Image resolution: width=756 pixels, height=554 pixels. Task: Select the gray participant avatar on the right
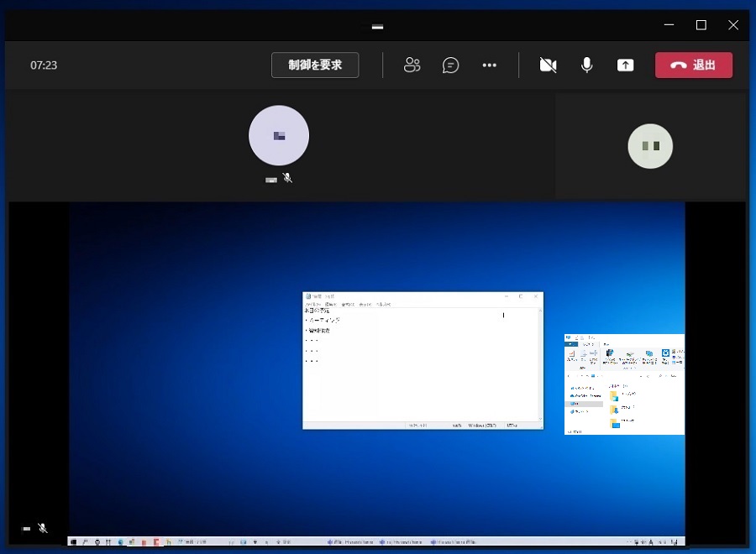point(651,146)
